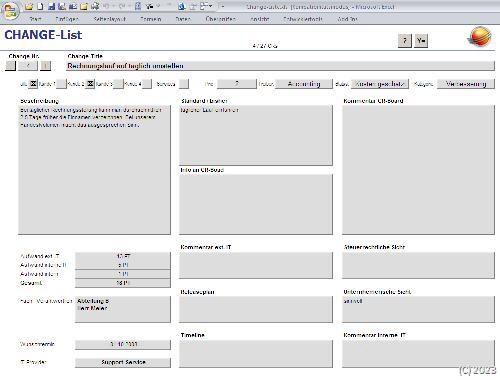Open the Accounting dropdown field
Image resolution: width=500 pixels, height=380 pixels.
pos(304,84)
